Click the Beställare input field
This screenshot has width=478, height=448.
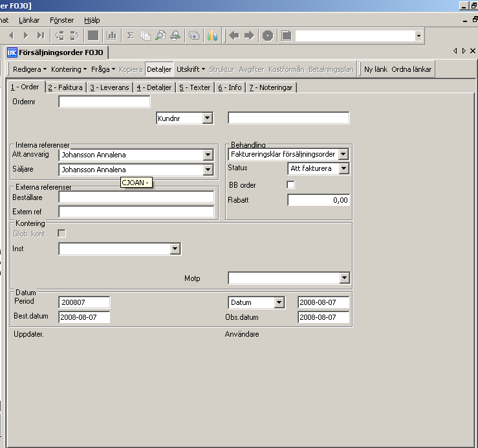[x=136, y=197]
